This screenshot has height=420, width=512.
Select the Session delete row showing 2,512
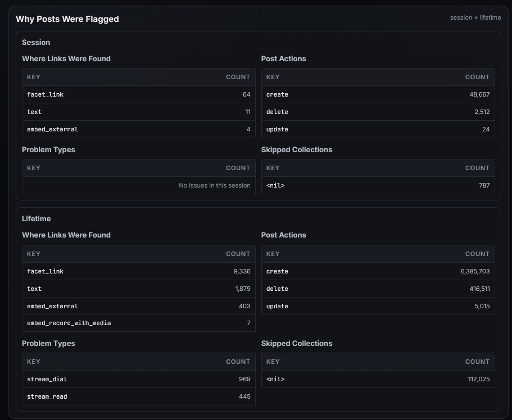pyautogui.click(x=378, y=112)
